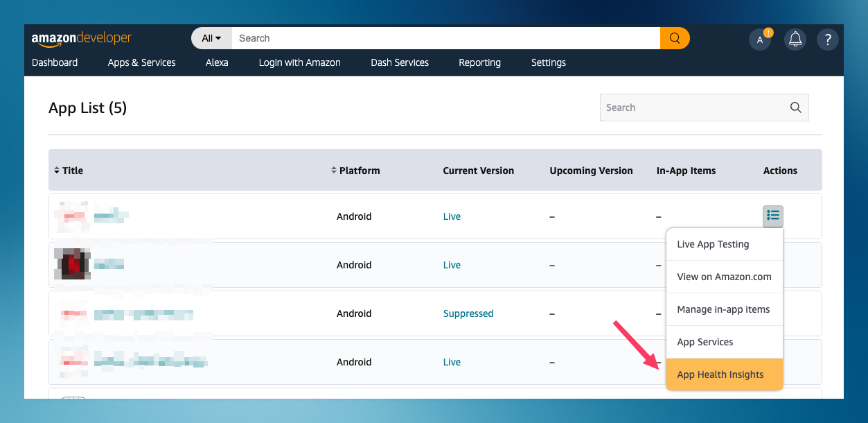Open the All search category dropdown
The width and height of the screenshot is (868, 423).
click(211, 38)
